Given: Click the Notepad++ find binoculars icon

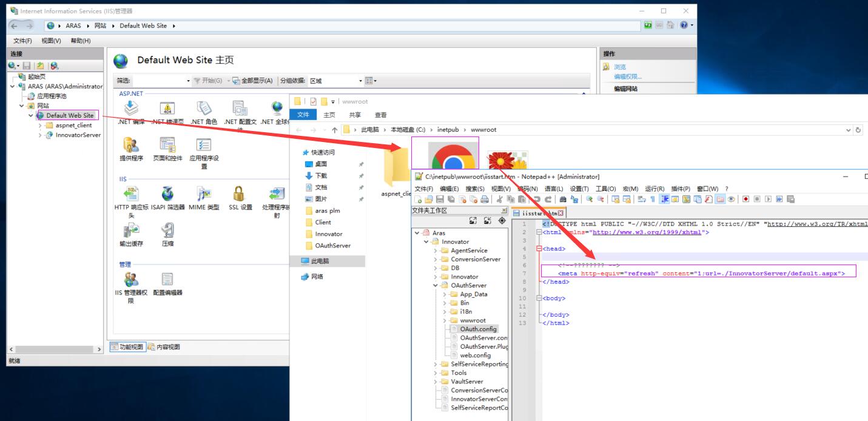Looking at the screenshot, I should [x=562, y=199].
